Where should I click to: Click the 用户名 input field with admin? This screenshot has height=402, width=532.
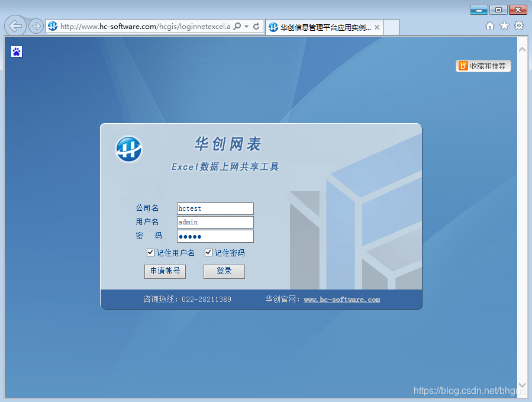[x=215, y=222]
